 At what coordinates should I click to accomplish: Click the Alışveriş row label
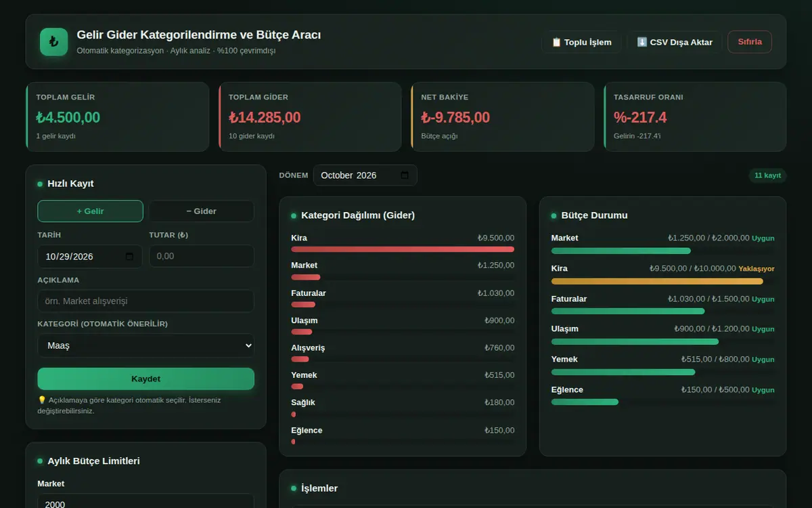coord(308,348)
